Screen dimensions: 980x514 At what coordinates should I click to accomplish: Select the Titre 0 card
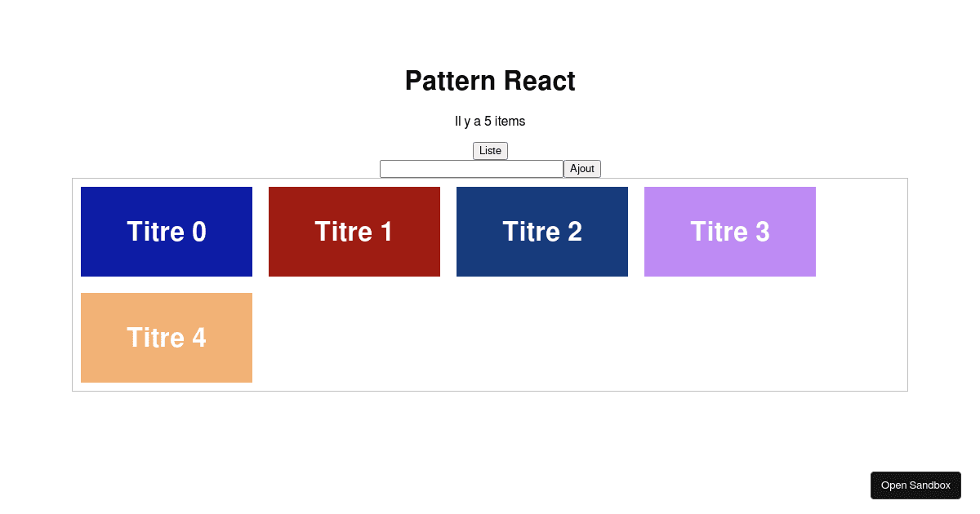coord(167,232)
